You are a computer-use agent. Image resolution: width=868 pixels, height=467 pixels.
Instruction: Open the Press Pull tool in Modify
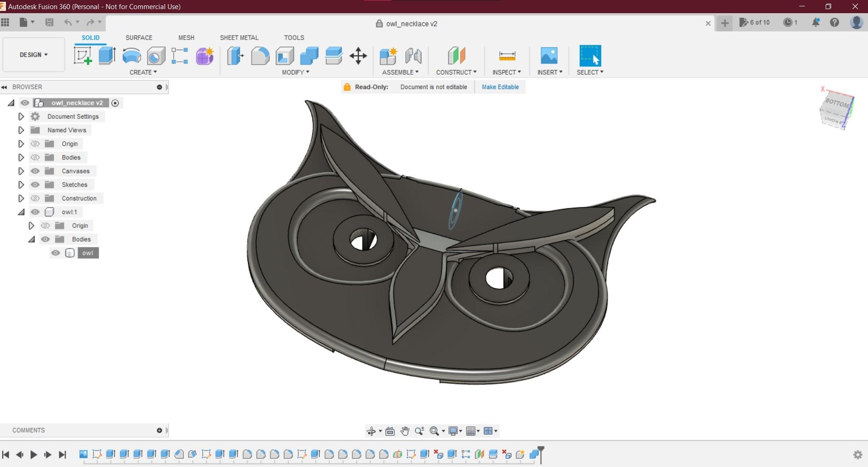click(234, 55)
